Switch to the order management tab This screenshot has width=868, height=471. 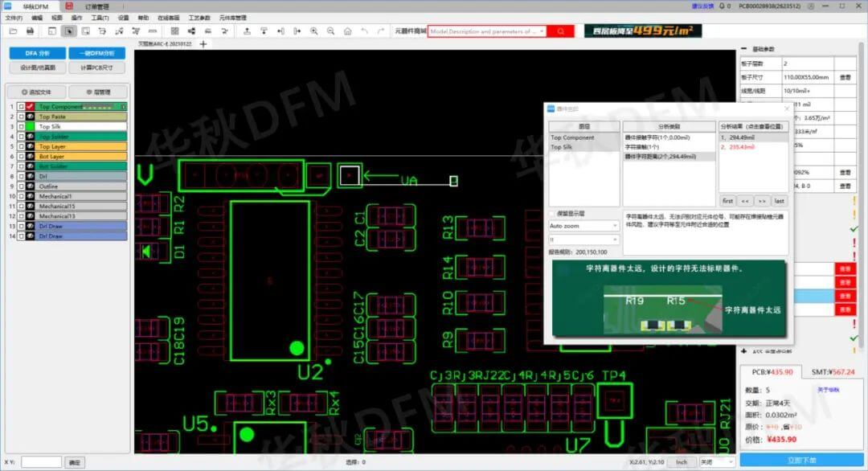(97, 6)
